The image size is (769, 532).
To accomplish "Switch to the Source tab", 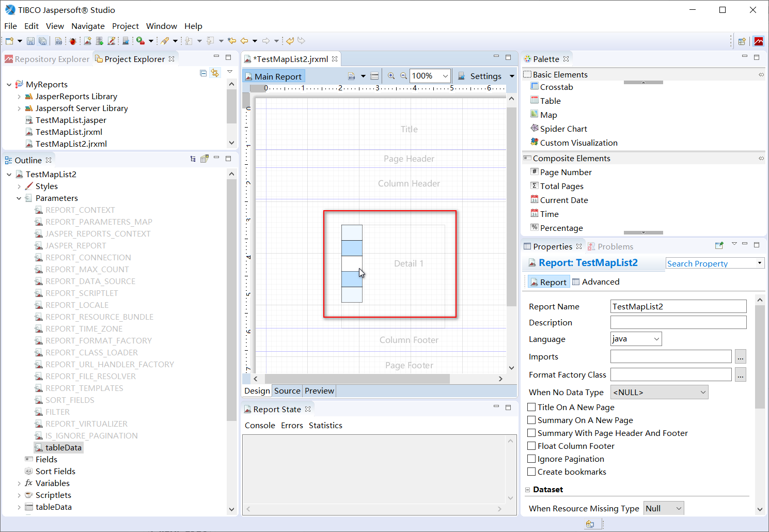I will point(287,391).
